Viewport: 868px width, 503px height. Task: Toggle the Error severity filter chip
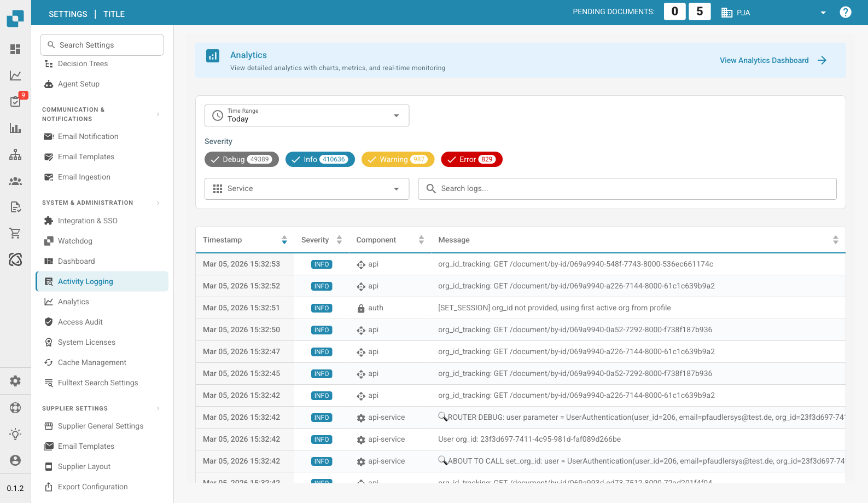(471, 159)
